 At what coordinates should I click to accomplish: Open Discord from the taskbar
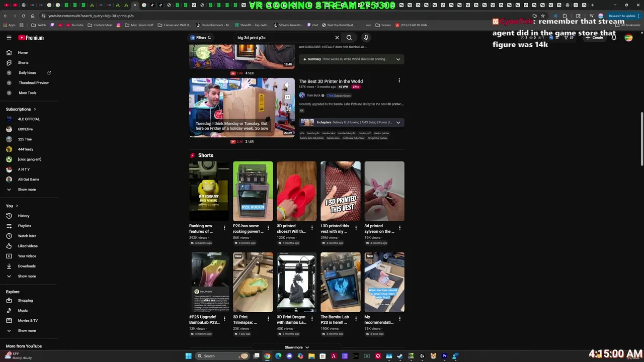click(x=289, y=356)
